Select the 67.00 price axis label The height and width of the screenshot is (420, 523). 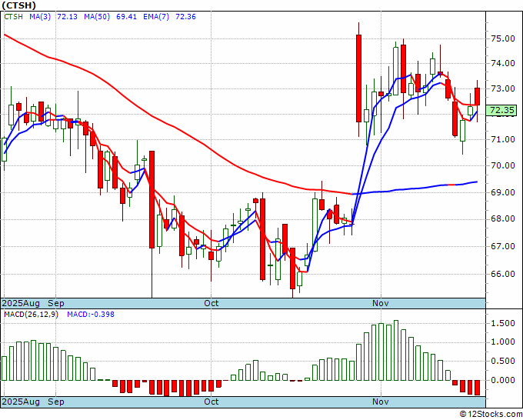coord(503,246)
